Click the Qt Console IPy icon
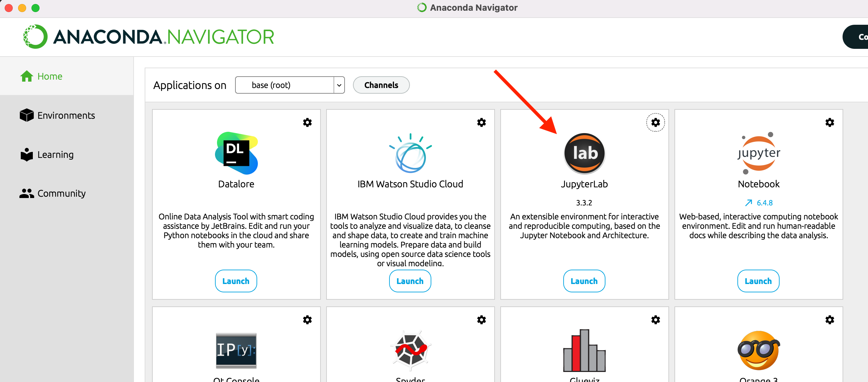This screenshot has width=868, height=382. pyautogui.click(x=236, y=350)
